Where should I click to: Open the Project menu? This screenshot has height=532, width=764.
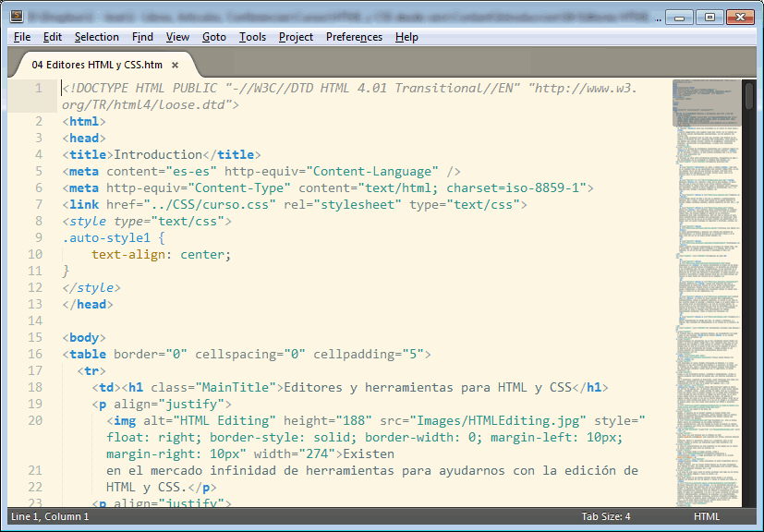point(295,37)
